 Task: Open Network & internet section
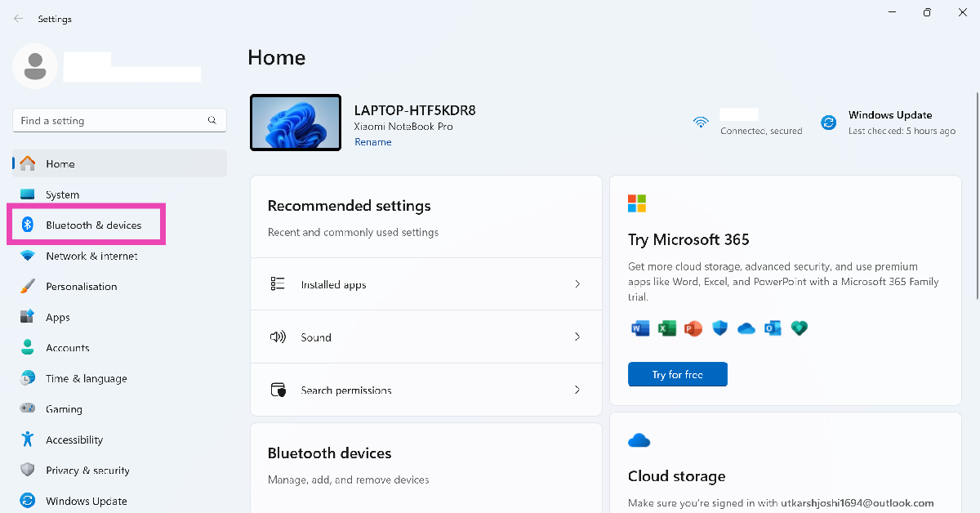coord(91,256)
